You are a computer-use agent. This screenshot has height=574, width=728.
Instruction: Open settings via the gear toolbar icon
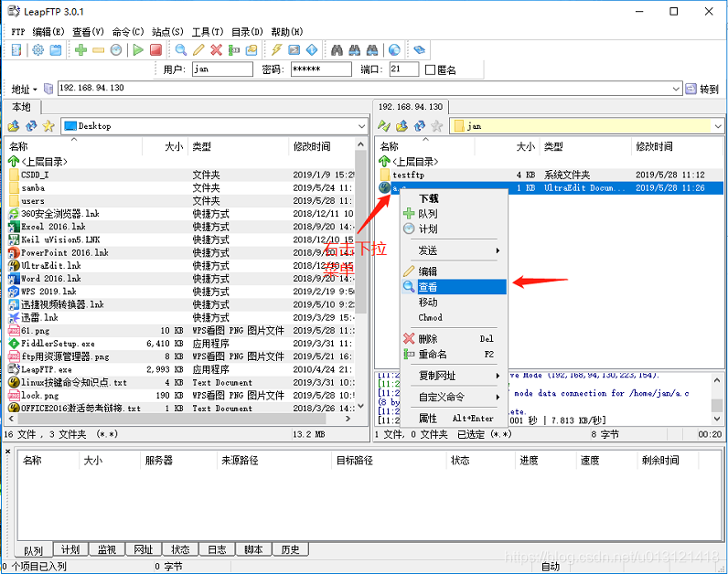(38, 49)
